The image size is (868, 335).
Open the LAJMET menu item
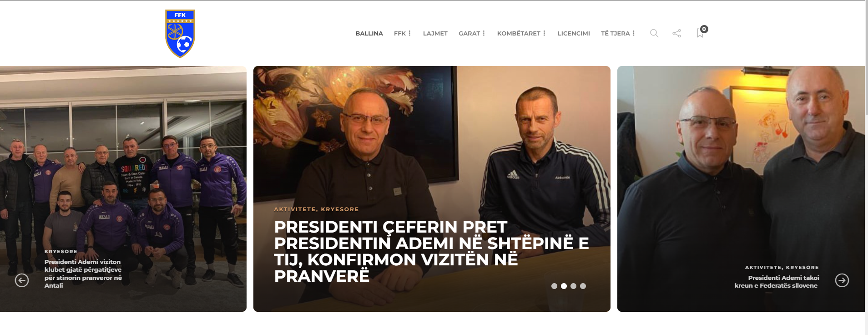pyautogui.click(x=435, y=33)
